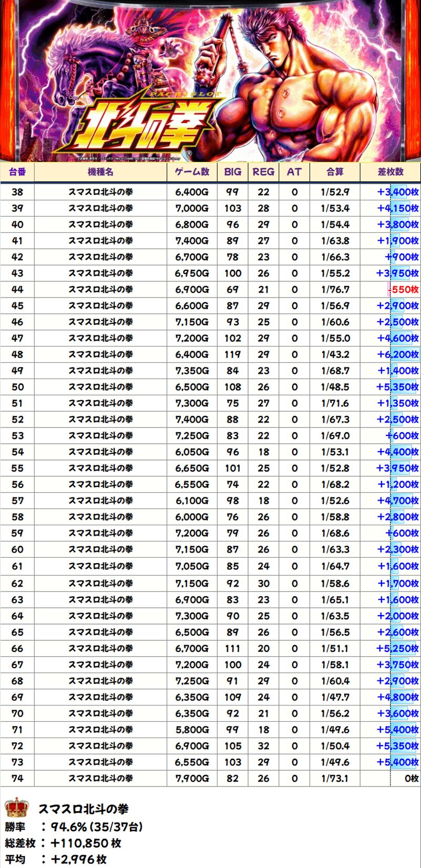Select the 7,350G game count
The image size is (421, 868).
point(192,371)
